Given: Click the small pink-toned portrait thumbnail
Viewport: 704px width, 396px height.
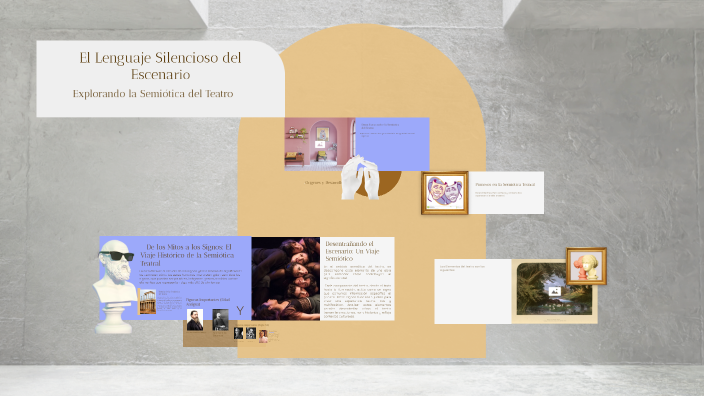Looking at the screenshot, I should click(263, 335).
